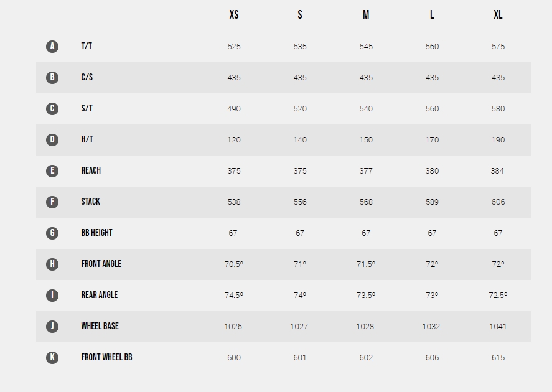552x392 pixels.
Task: Click circled K icon for Front Wheel BB
Action: [52, 358]
